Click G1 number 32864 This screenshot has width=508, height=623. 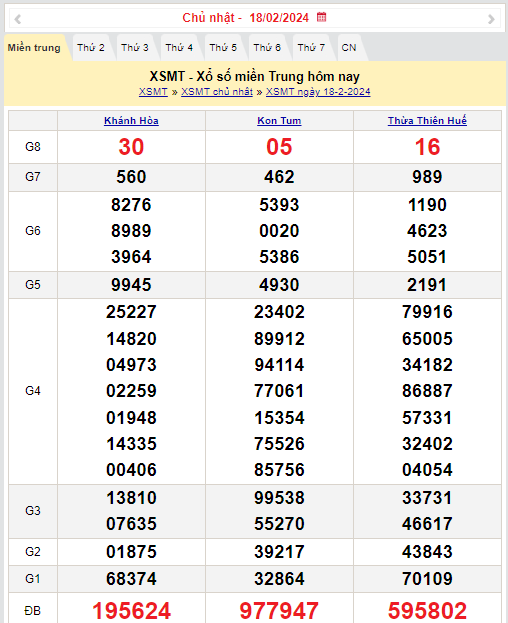click(x=279, y=579)
